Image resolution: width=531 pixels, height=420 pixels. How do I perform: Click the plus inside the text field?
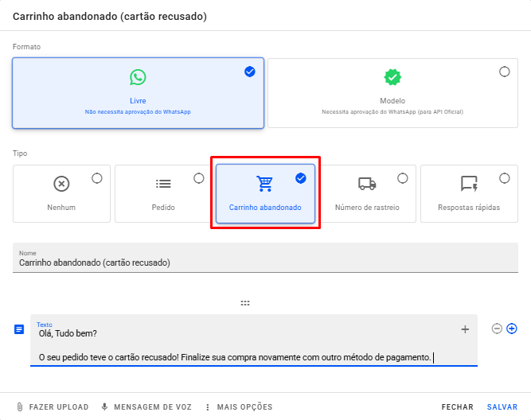tap(465, 329)
